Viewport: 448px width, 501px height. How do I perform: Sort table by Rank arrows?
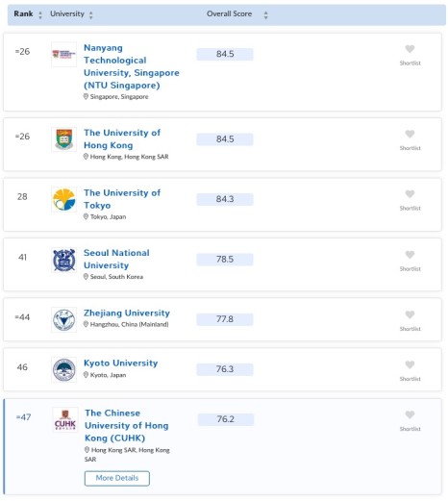[40, 14]
